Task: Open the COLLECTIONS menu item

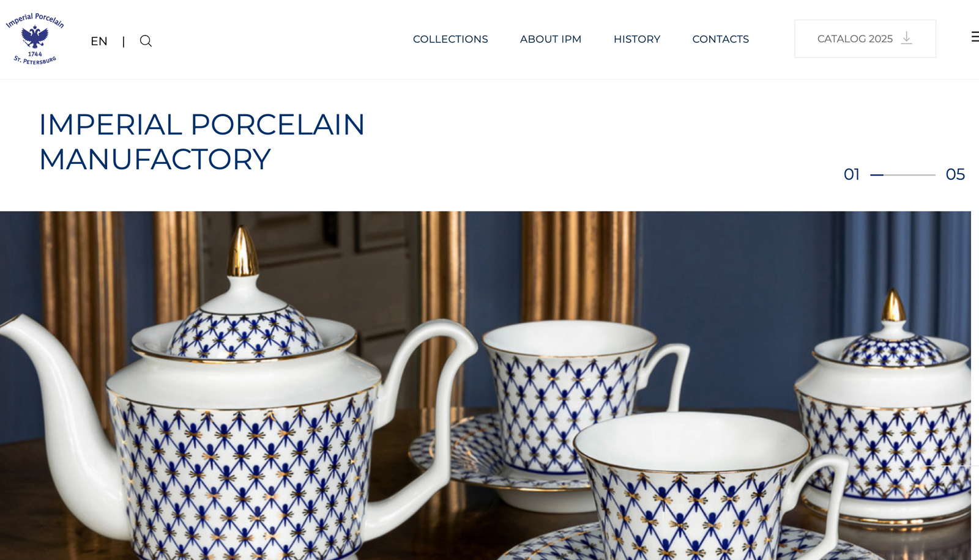Action: 450,39
